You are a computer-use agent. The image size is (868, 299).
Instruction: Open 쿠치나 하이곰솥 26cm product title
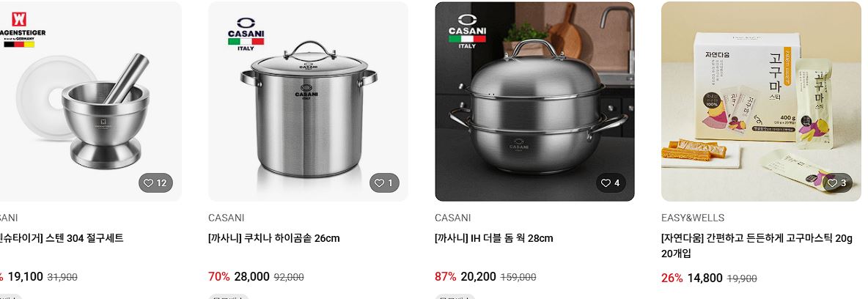[x=274, y=238]
